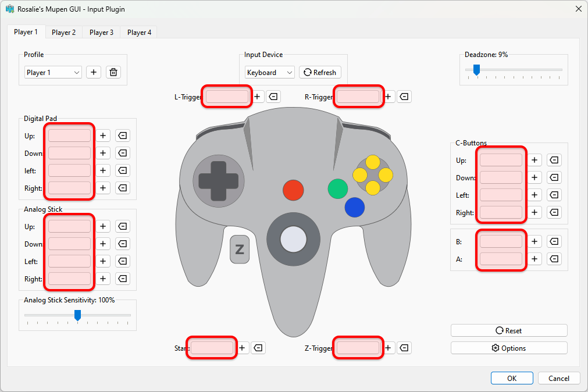588x392 pixels.
Task: Add a mapping for C-Buttons Left
Action: [534, 195]
